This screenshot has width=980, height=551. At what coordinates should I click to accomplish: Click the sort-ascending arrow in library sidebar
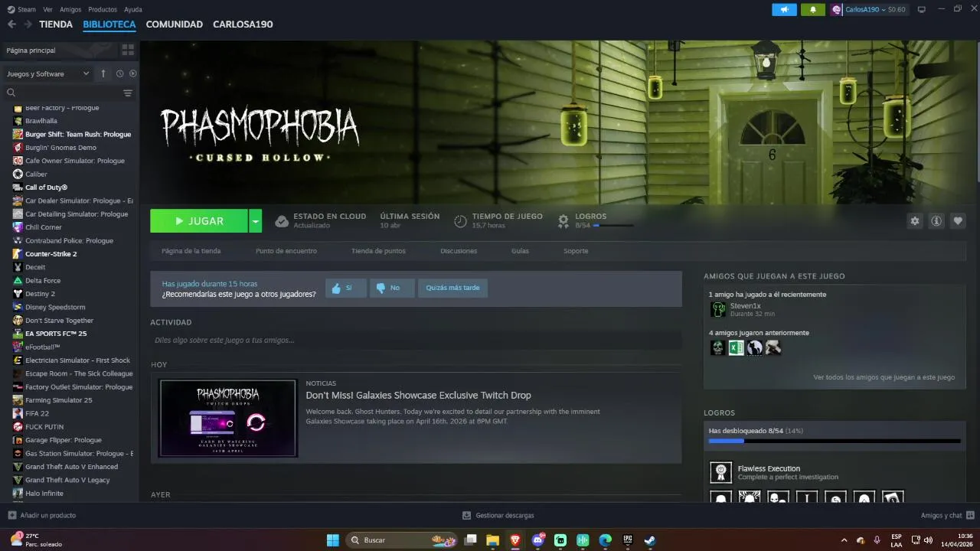coord(103,73)
